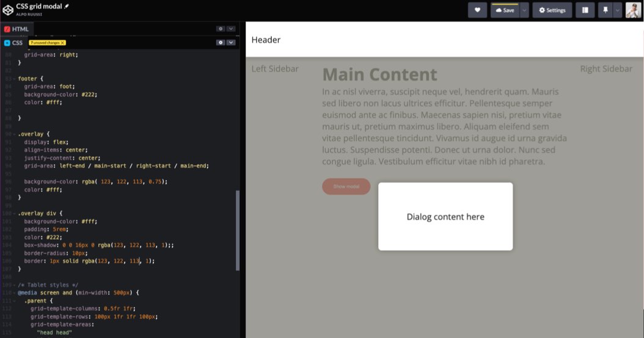
Task: Open the CSS panel chevron dropdown
Action: 231,43
